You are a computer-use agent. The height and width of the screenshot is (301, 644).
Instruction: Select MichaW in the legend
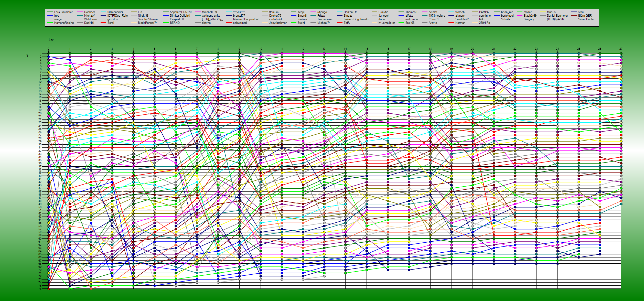89,16
